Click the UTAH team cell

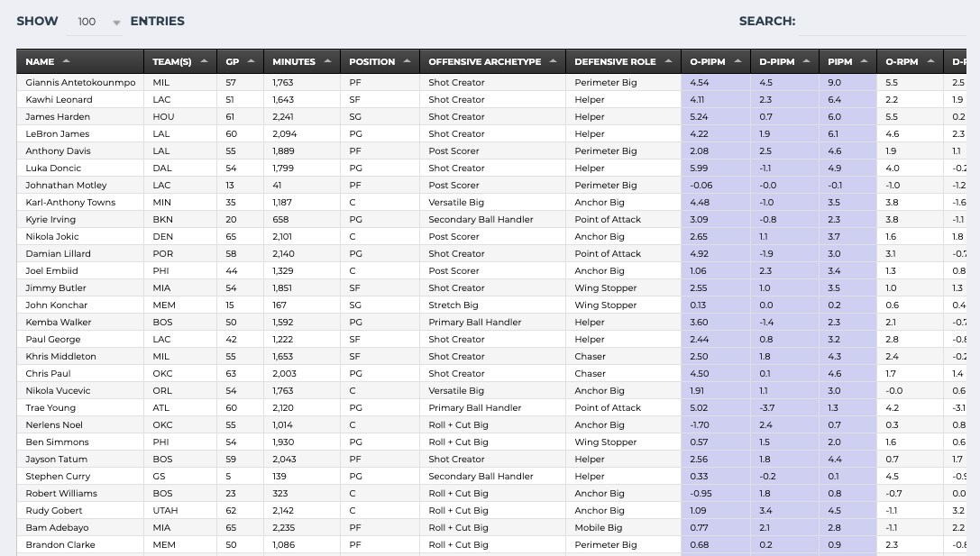(x=180, y=510)
